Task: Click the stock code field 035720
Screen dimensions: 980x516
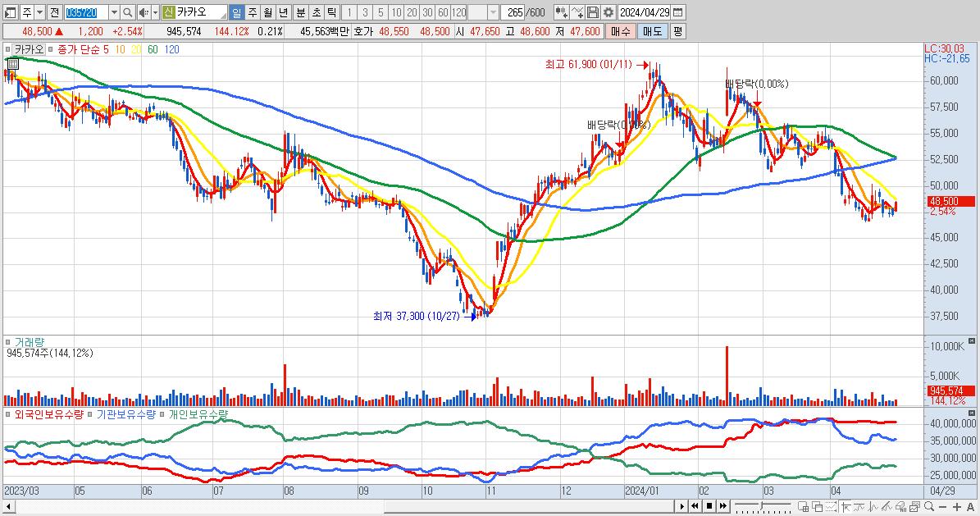Action: (85, 12)
